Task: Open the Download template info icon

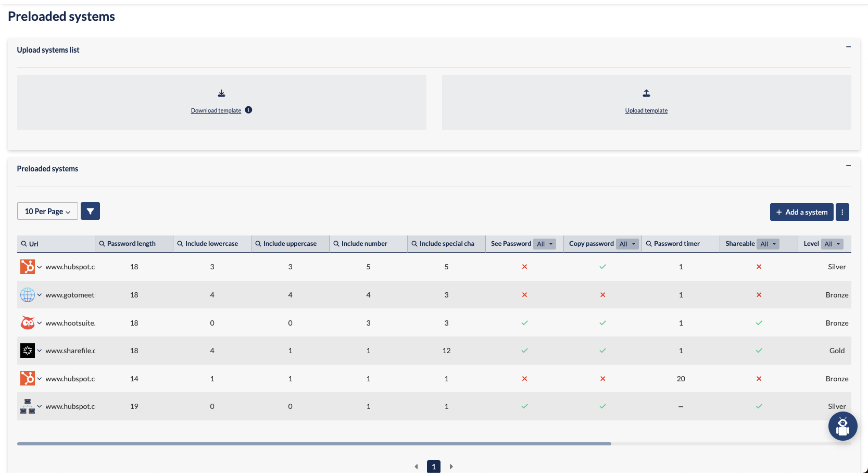Action: point(248,110)
